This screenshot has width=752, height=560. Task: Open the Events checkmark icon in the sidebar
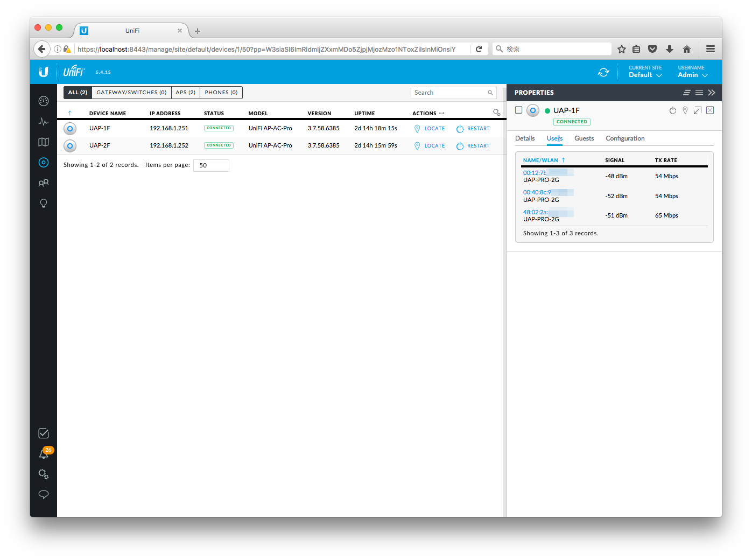point(44,433)
